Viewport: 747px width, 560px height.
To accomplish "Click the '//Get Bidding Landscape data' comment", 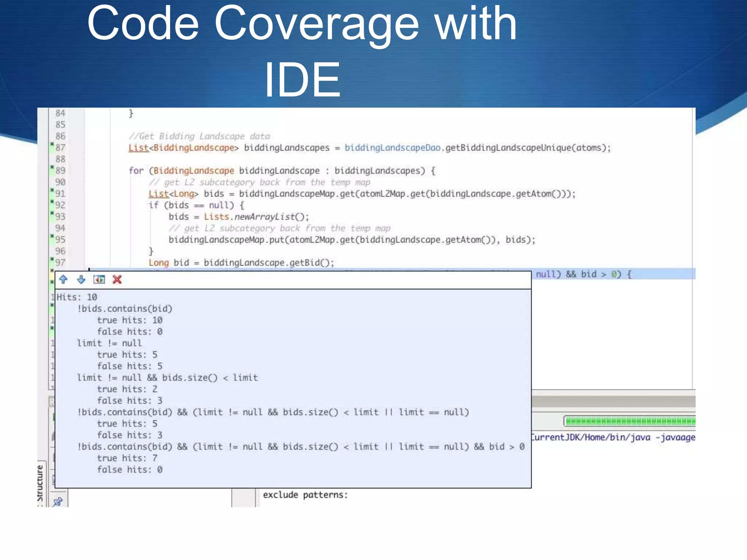I will pos(199,136).
